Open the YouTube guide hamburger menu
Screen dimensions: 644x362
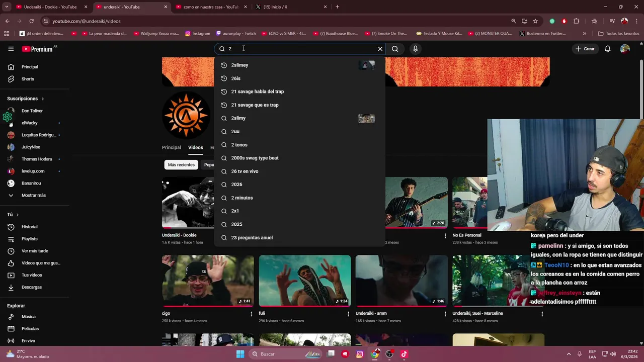pos(11,49)
